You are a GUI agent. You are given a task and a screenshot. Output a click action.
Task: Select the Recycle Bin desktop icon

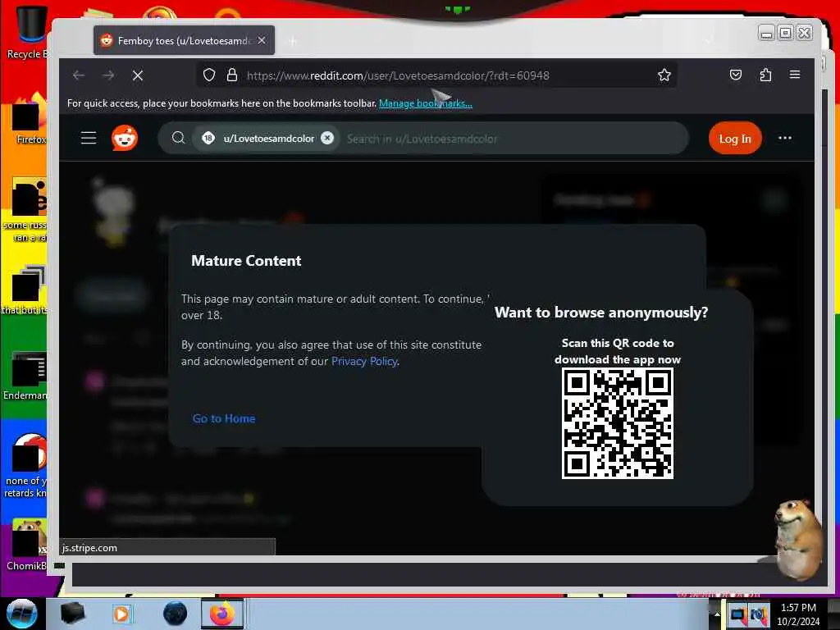click(27, 32)
